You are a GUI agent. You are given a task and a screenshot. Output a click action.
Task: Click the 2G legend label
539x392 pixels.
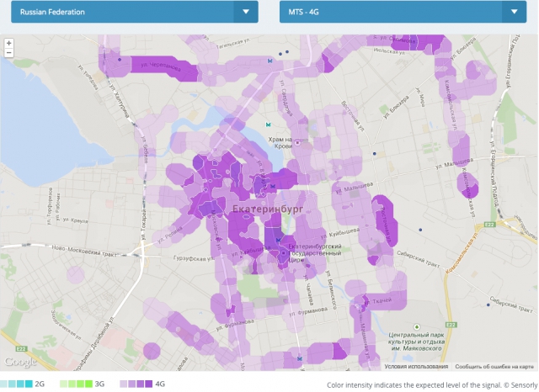40,384
